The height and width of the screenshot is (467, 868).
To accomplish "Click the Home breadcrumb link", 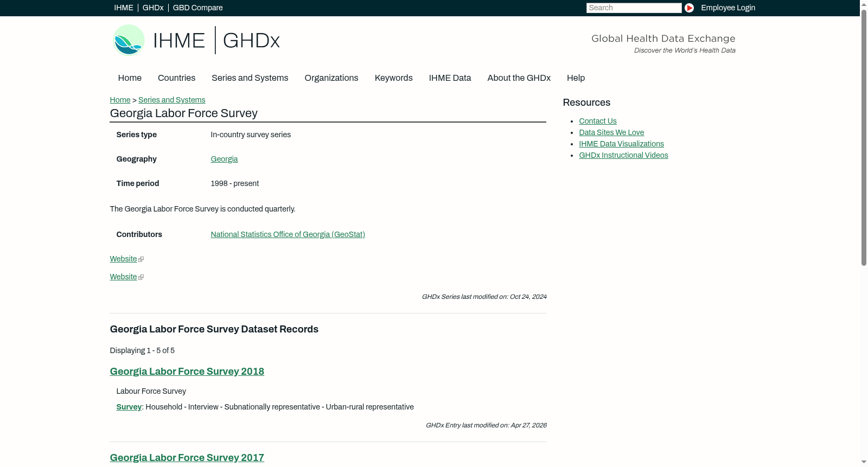I will (x=120, y=100).
